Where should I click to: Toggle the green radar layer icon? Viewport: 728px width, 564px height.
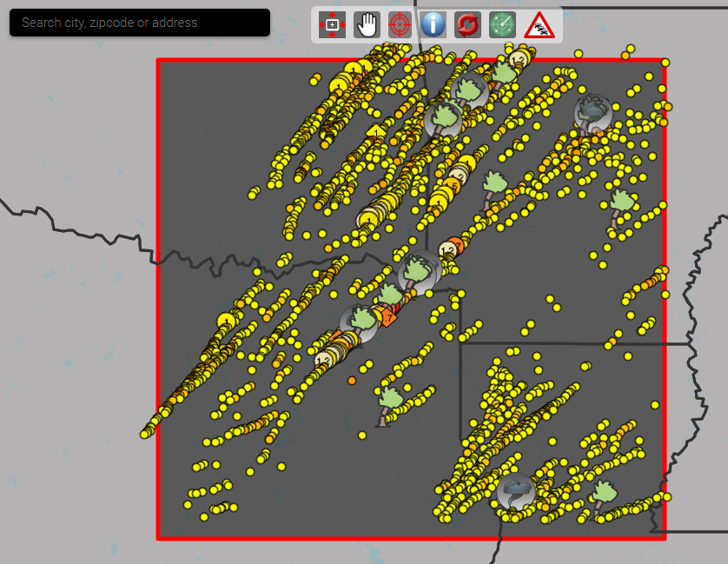tap(502, 24)
